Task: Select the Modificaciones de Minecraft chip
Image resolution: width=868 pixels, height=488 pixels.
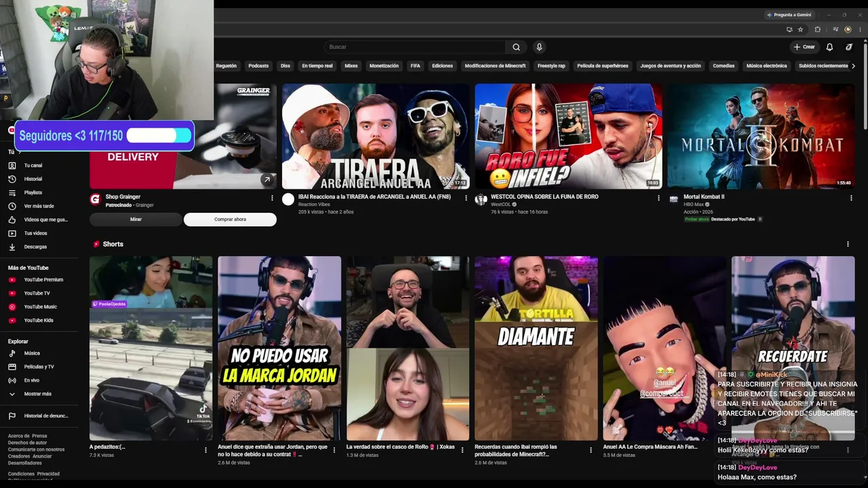Action: (x=495, y=66)
